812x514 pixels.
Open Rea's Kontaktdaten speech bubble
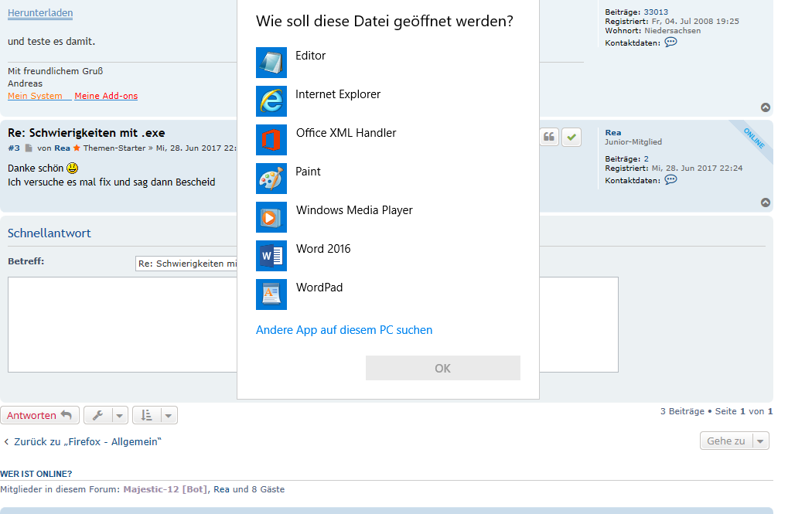tap(670, 180)
